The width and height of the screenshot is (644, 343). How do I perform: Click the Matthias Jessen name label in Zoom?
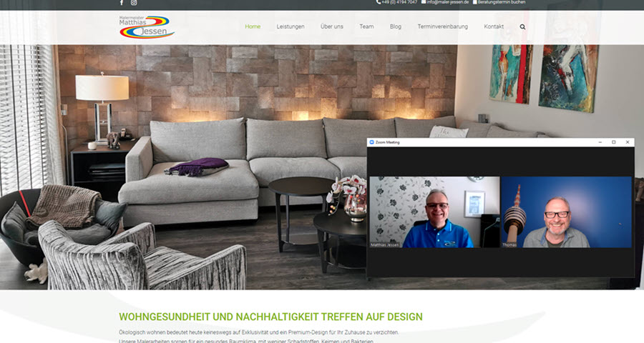tap(385, 245)
